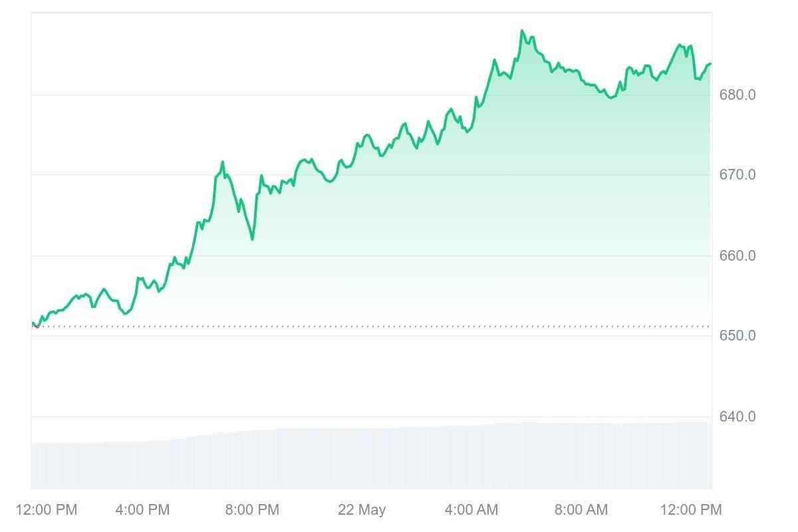Click the 8:00 AM time axis label
Image resolution: width=798 pixels, height=532 pixels.
point(581,510)
